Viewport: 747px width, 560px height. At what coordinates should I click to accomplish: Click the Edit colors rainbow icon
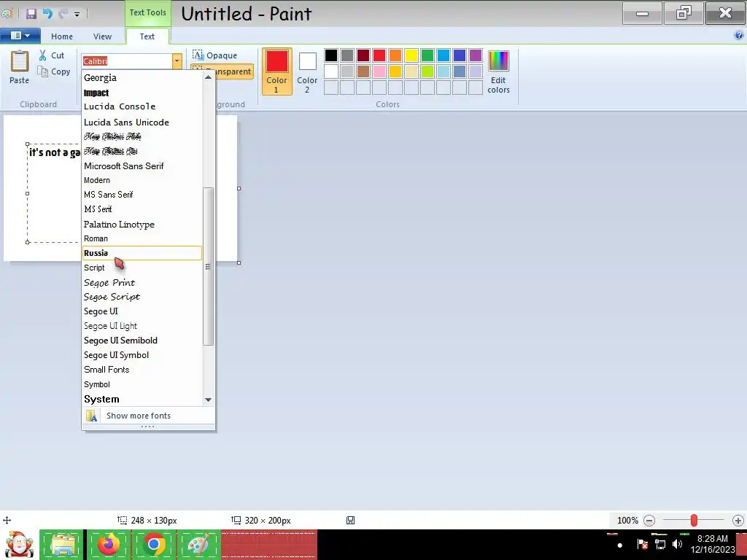[498, 61]
